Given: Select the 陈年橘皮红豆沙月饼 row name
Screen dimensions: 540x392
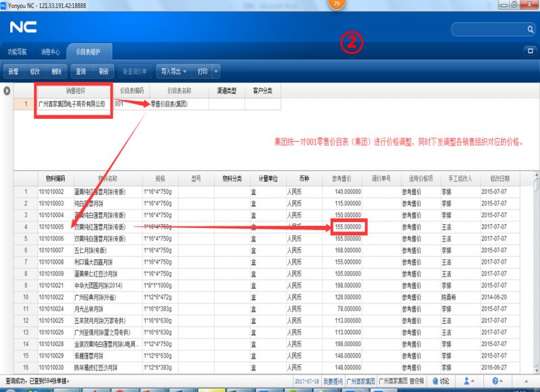Looking at the screenshot, I should pyautogui.click(x=108, y=367).
